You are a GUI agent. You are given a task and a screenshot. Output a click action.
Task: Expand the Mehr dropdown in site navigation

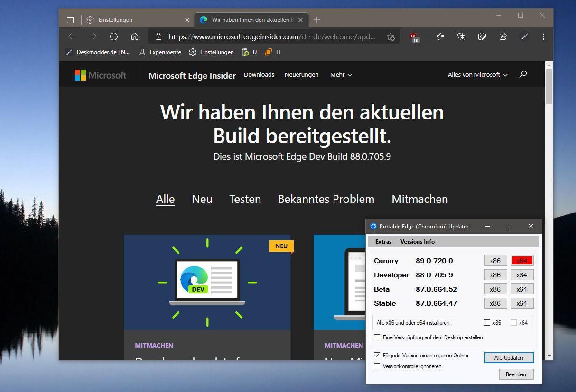click(341, 75)
